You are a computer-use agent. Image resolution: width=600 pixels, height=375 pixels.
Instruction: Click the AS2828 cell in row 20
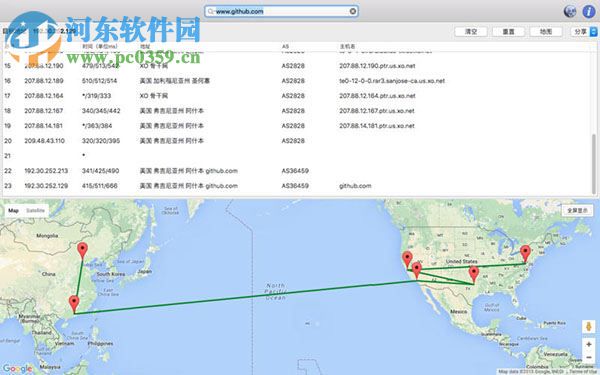[293, 141]
